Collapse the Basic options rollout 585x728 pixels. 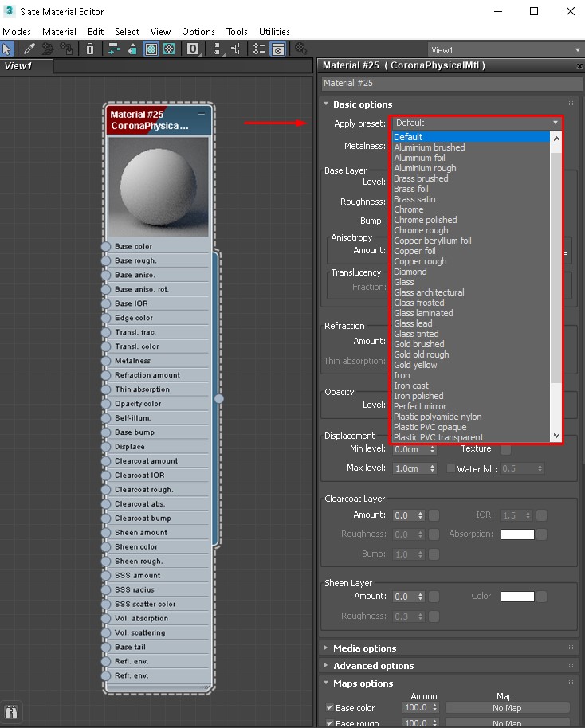point(326,104)
